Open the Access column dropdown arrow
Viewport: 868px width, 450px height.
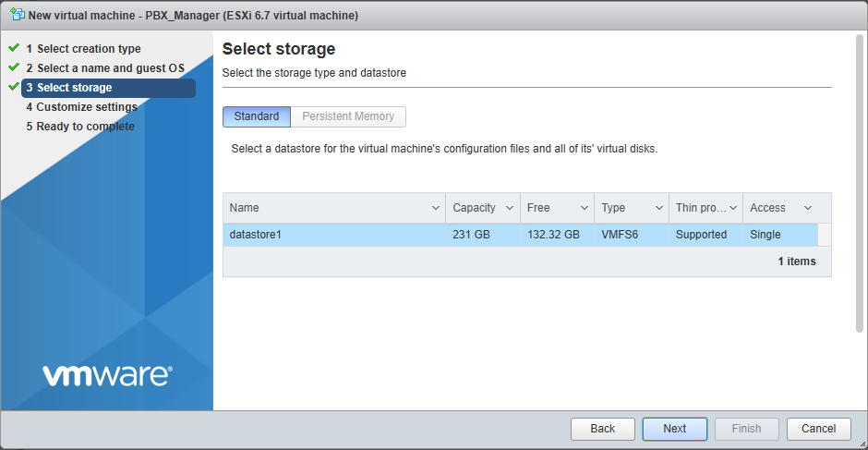click(808, 208)
